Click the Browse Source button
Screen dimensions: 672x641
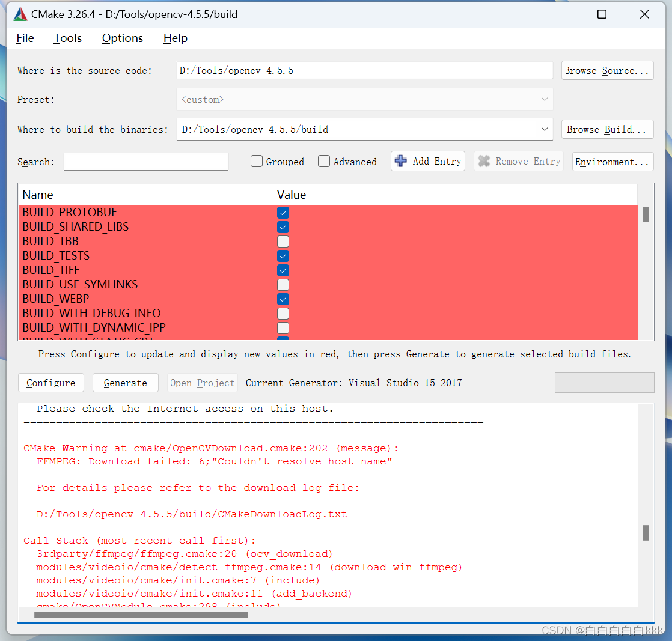[x=607, y=71]
